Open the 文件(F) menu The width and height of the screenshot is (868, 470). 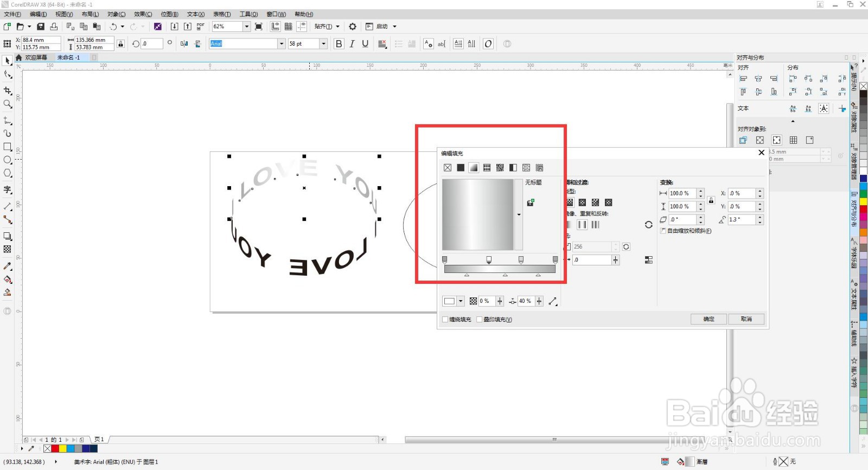12,14
